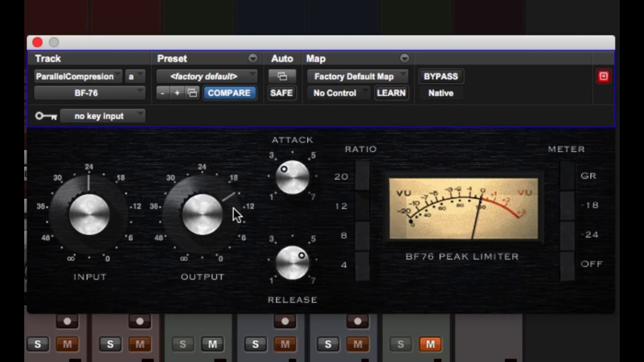
Task: Enable automation SAFE
Action: point(281,93)
